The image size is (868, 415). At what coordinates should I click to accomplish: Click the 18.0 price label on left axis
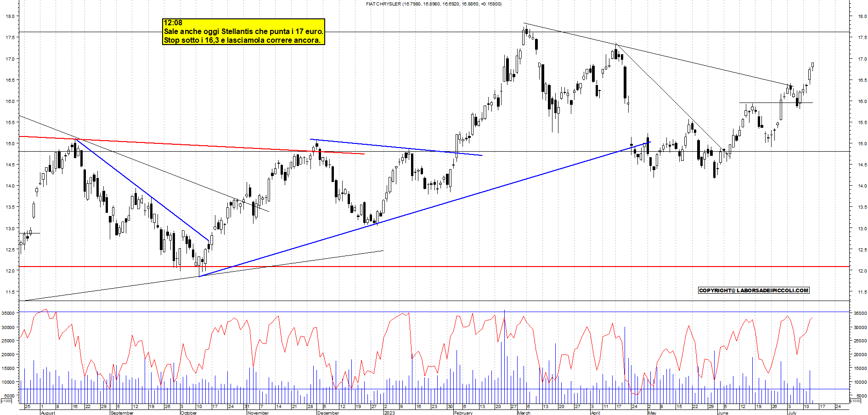(x=10, y=16)
